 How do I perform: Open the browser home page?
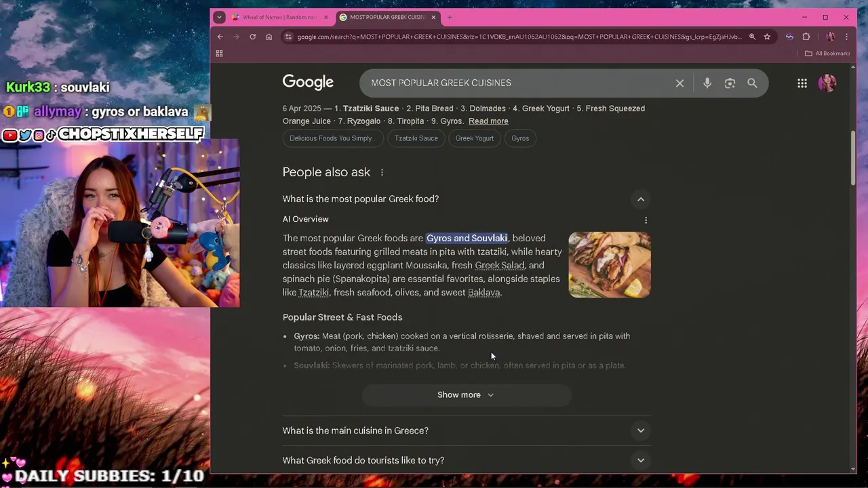tap(269, 37)
